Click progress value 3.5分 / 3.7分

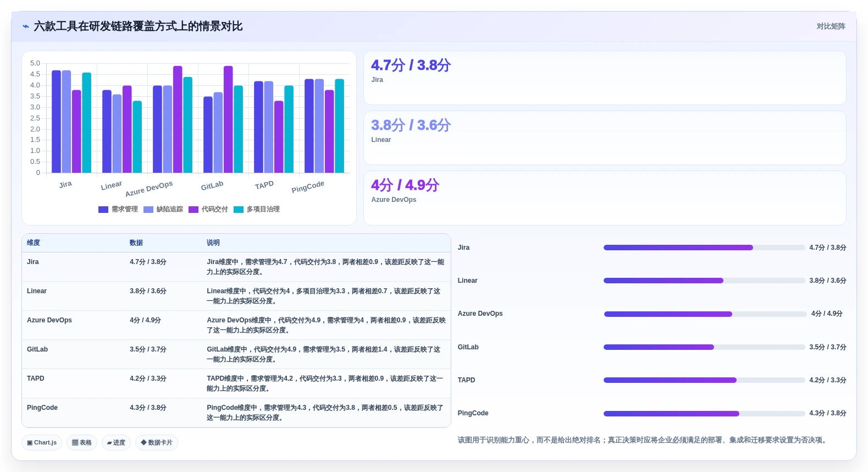pos(828,347)
